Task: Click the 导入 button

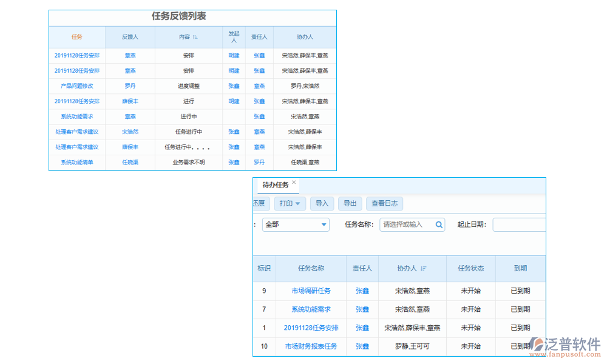Action: [x=322, y=203]
